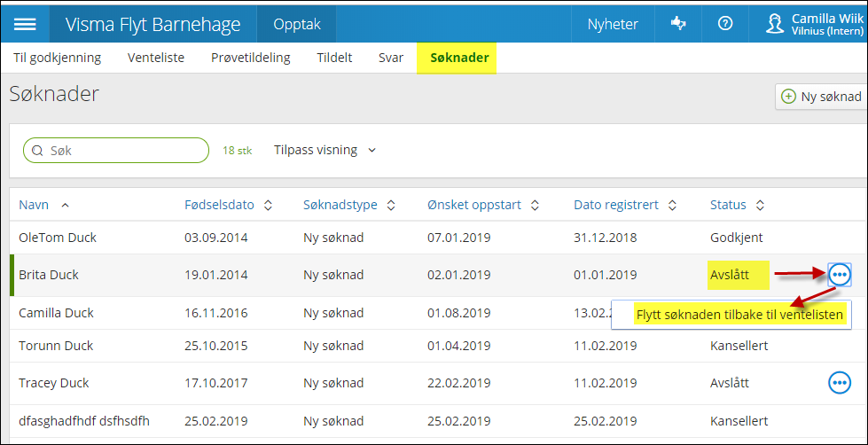This screenshot has width=868, height=445.
Task: Click registered date 31.12.2018
Action: pyautogui.click(x=606, y=238)
